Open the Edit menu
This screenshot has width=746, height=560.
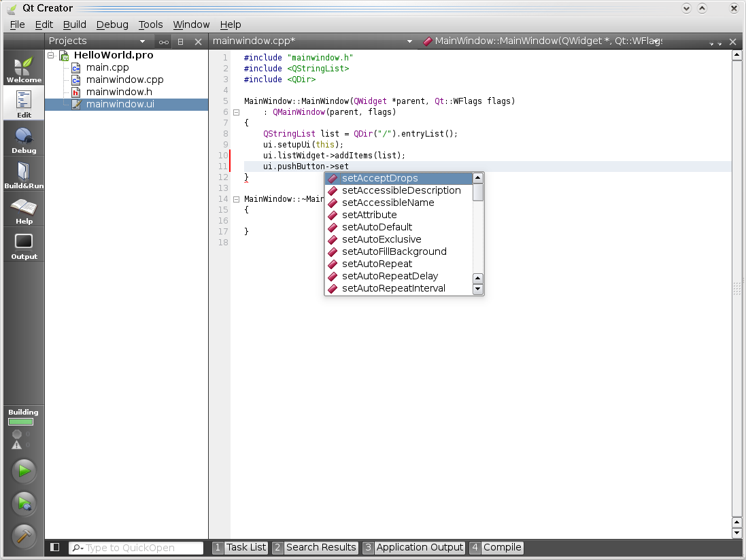tap(44, 24)
